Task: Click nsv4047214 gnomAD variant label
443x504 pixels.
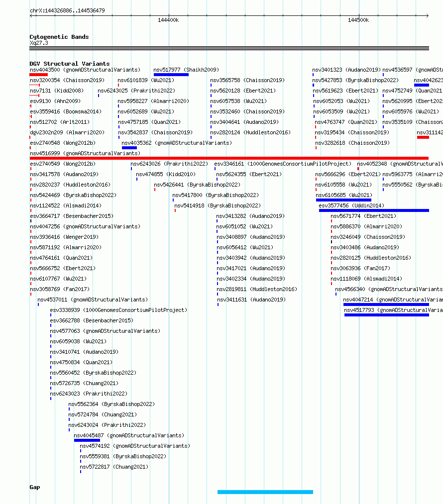Action: click(x=393, y=300)
